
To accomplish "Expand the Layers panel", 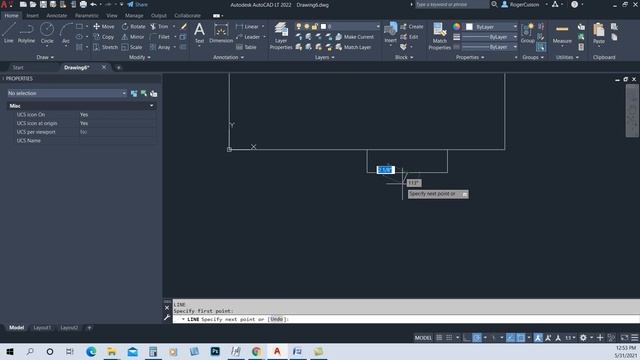I will [324, 57].
